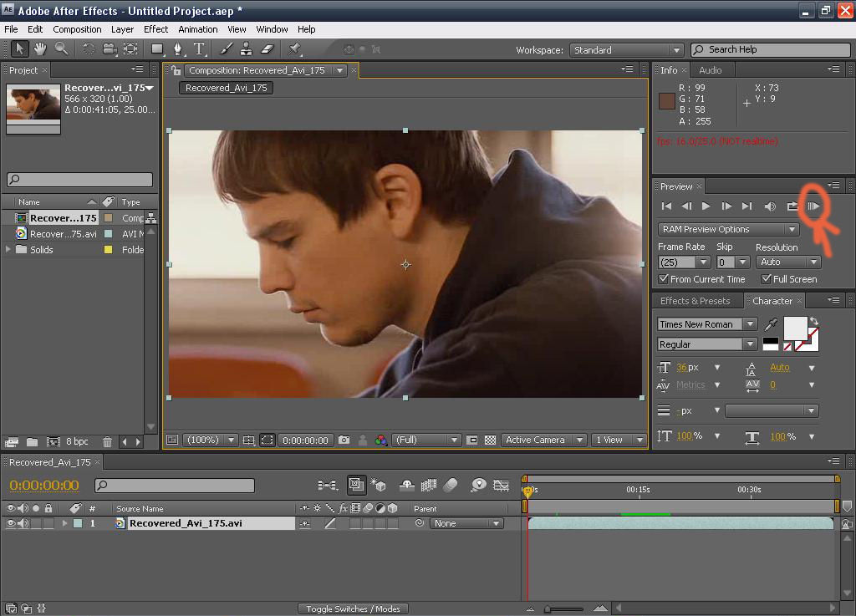856x616 pixels.
Task: Create new composition icon in Project panel
Action: click(x=53, y=441)
